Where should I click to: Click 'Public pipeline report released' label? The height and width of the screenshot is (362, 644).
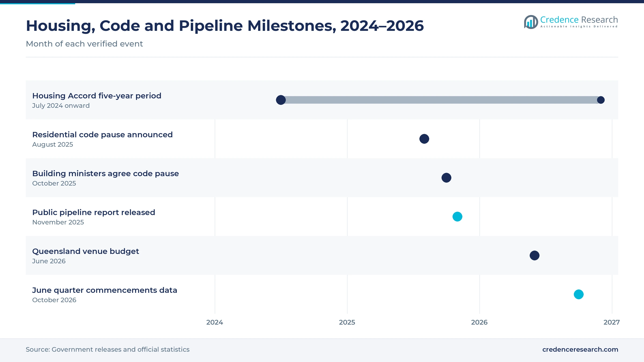94,212
